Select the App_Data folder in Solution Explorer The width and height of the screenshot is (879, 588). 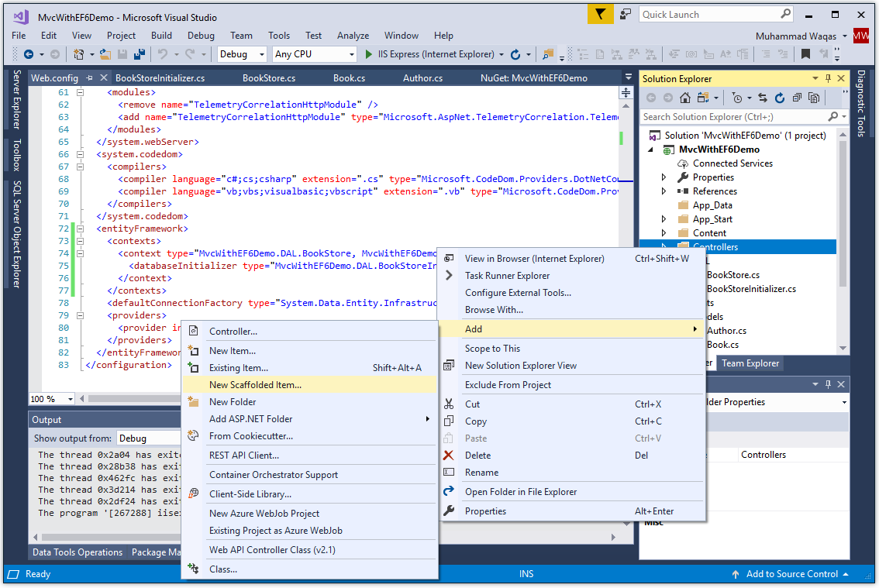pos(712,205)
